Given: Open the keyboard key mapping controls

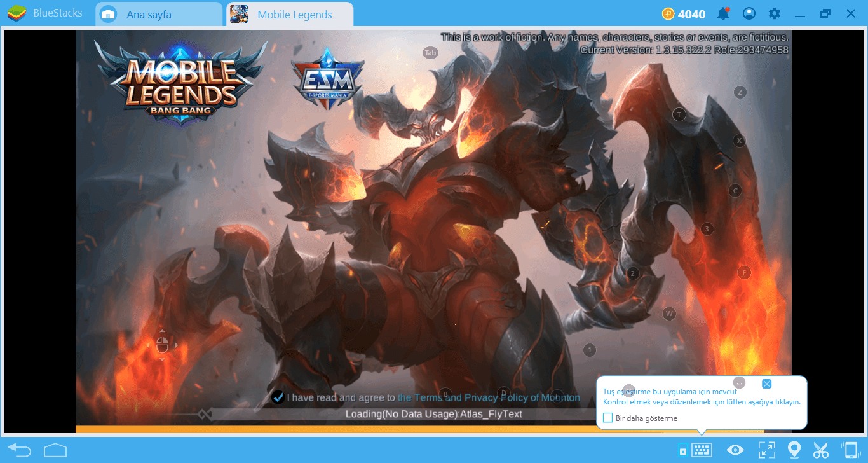Looking at the screenshot, I should (702, 450).
